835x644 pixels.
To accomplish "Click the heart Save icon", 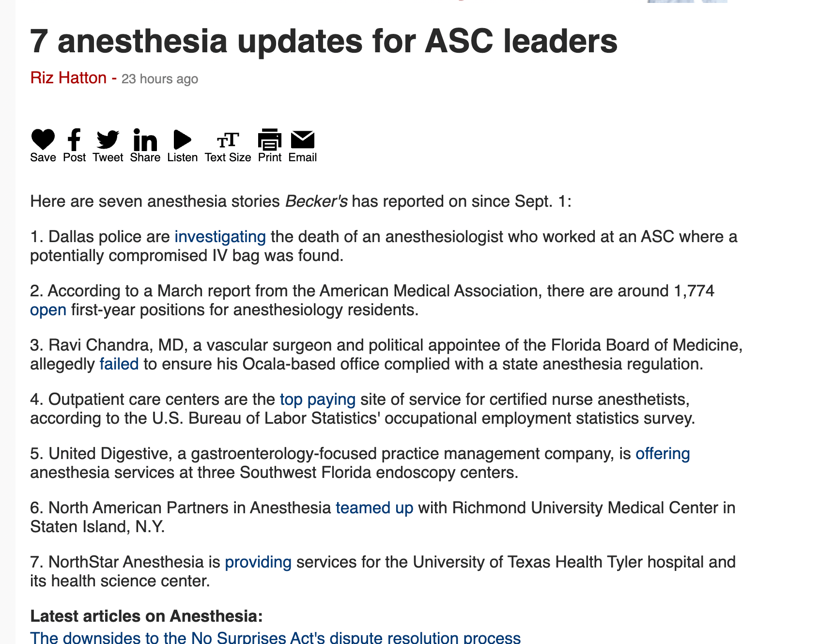I will coord(43,140).
